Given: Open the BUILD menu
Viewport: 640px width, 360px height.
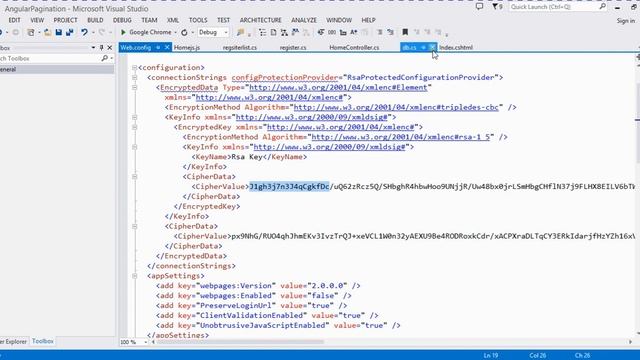Looking at the screenshot, I should tap(95, 20).
